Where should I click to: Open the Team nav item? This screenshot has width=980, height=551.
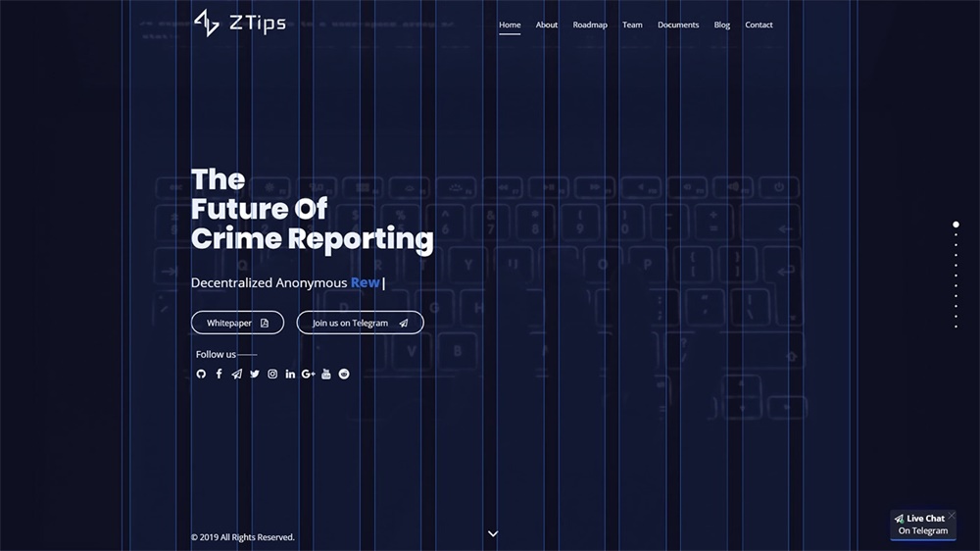[632, 25]
